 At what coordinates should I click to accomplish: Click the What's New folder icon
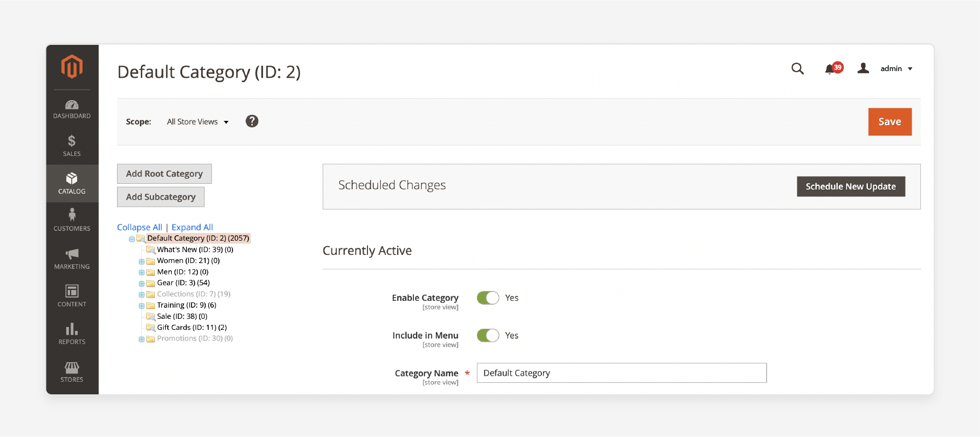150,249
